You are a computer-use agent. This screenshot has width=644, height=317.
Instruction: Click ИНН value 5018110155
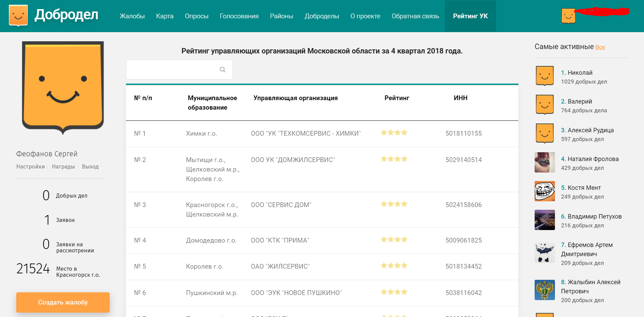click(x=464, y=134)
